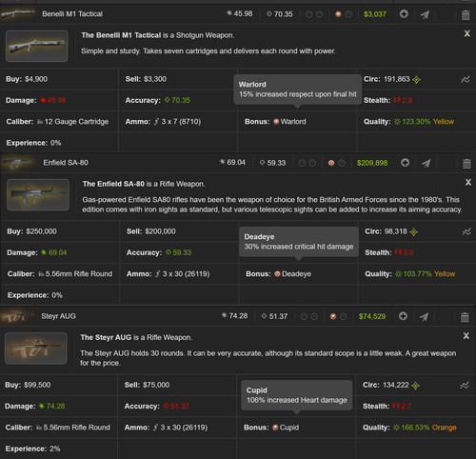Close the Steyr AUG details panel
This screenshot has width=476, height=459.
pyautogui.click(x=466, y=335)
